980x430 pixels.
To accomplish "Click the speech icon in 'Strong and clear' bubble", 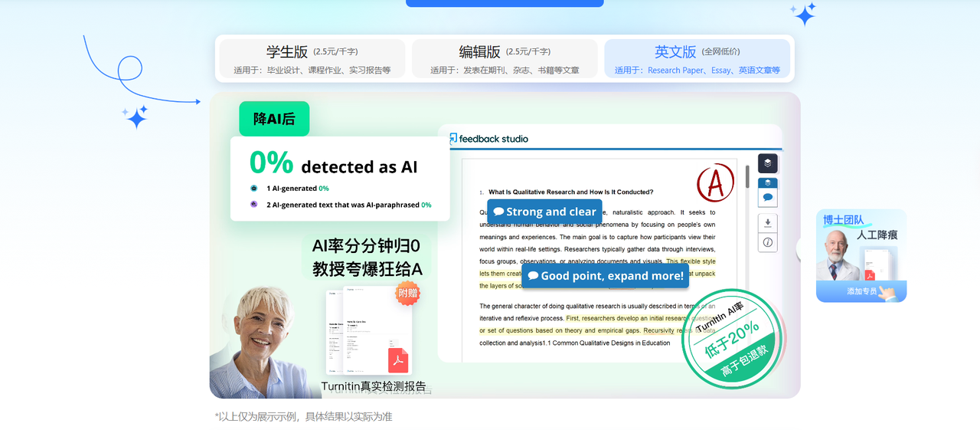I will tap(498, 212).
